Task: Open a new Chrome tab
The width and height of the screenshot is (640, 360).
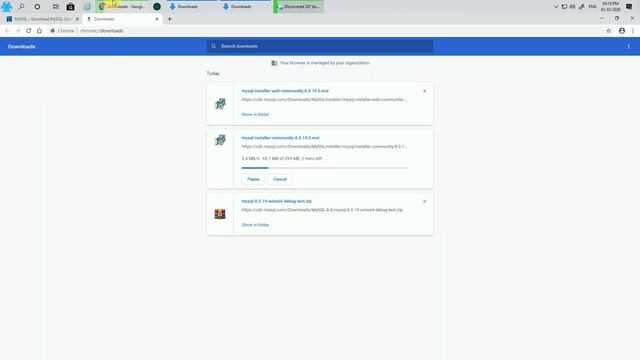Action: coord(169,19)
